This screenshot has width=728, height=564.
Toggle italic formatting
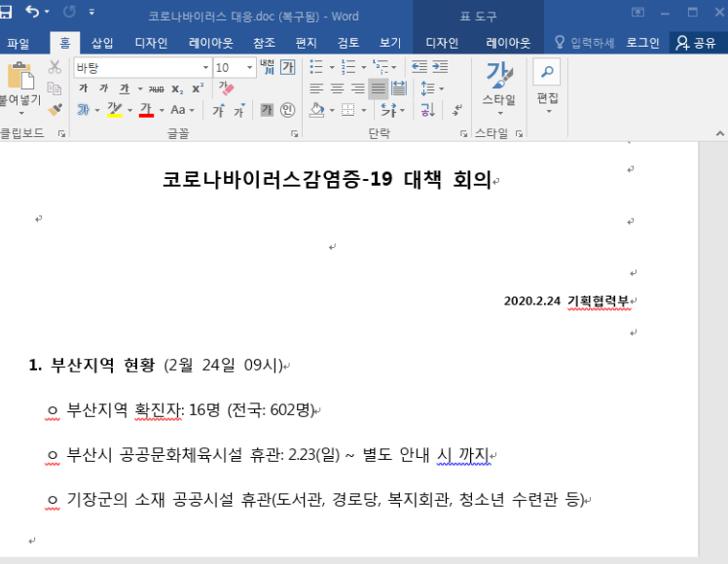104,88
